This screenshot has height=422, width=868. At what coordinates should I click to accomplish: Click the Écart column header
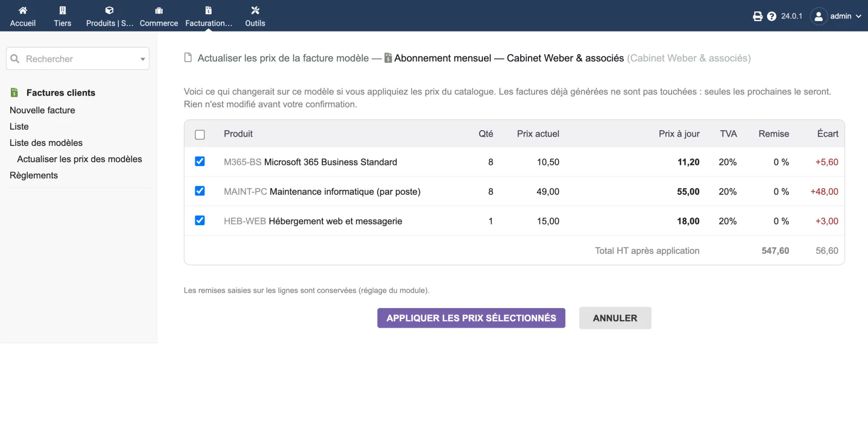(x=828, y=134)
